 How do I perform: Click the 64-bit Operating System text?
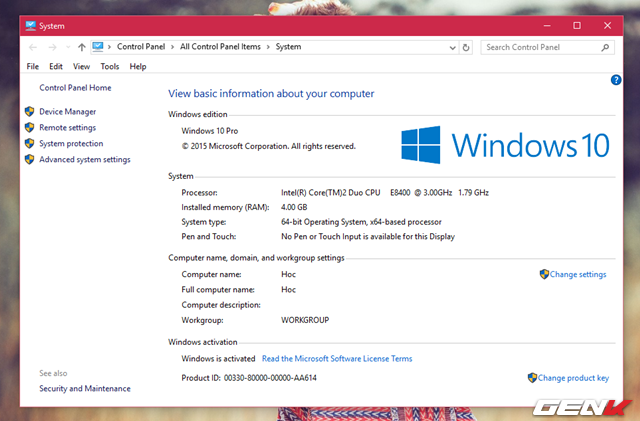[x=361, y=222]
